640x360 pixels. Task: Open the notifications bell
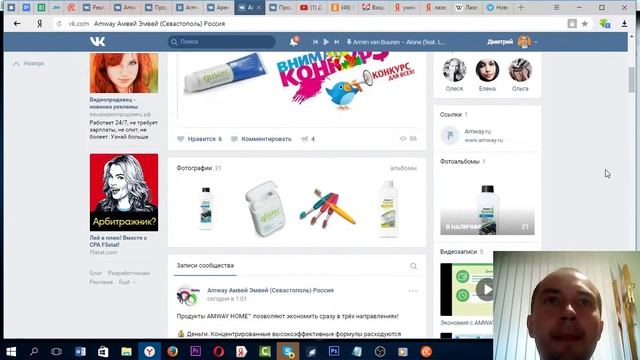click(294, 41)
